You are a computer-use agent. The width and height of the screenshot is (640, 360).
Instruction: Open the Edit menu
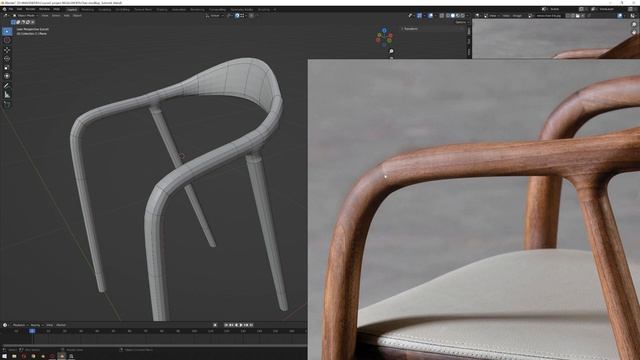tap(19, 9)
